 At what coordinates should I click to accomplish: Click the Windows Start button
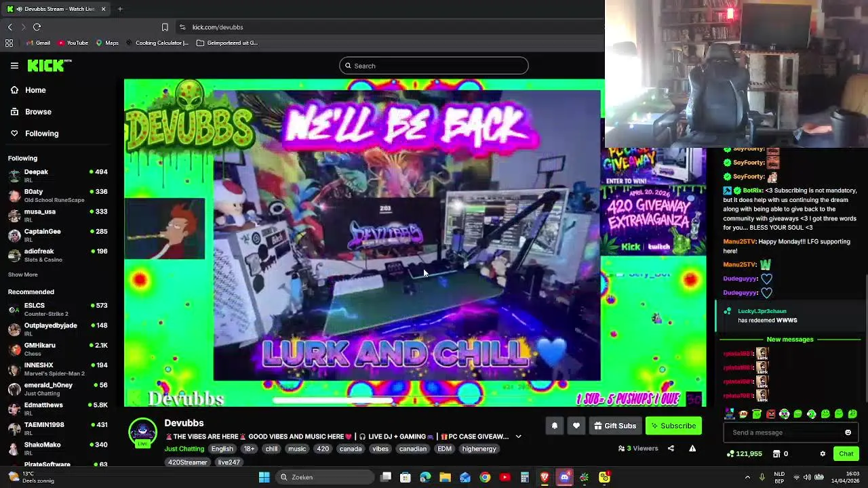coord(264,477)
